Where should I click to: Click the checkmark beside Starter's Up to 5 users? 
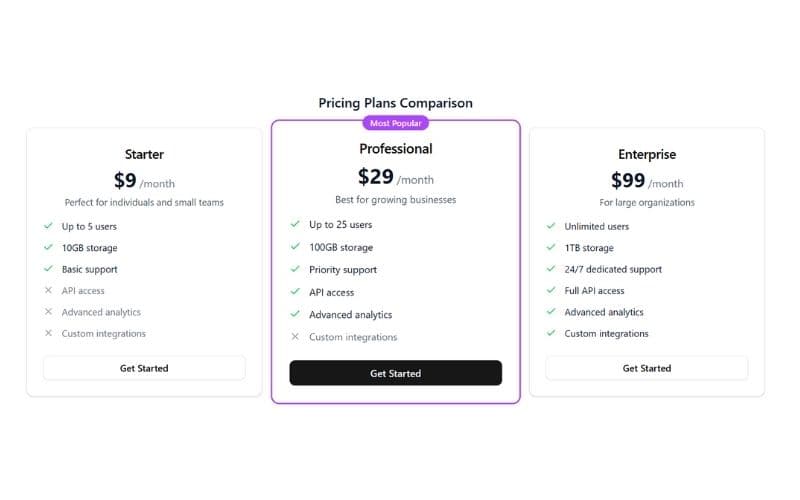pos(48,226)
